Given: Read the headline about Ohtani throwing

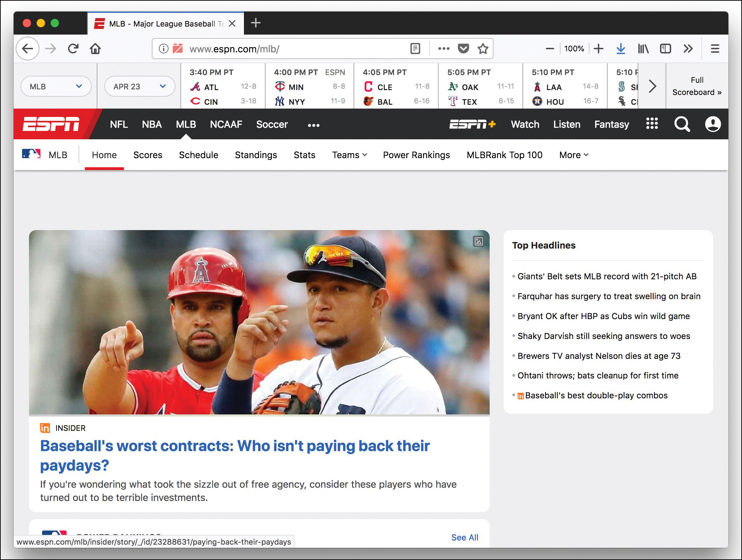Looking at the screenshot, I should click(x=598, y=376).
